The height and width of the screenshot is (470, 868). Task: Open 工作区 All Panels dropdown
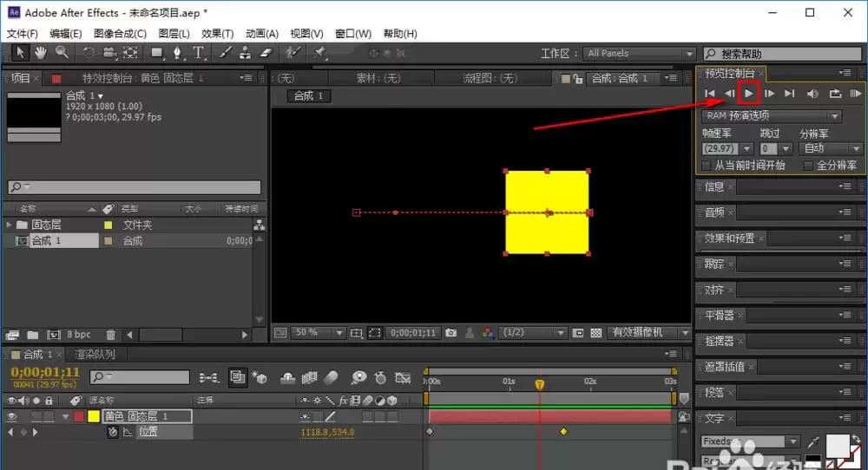(639, 53)
